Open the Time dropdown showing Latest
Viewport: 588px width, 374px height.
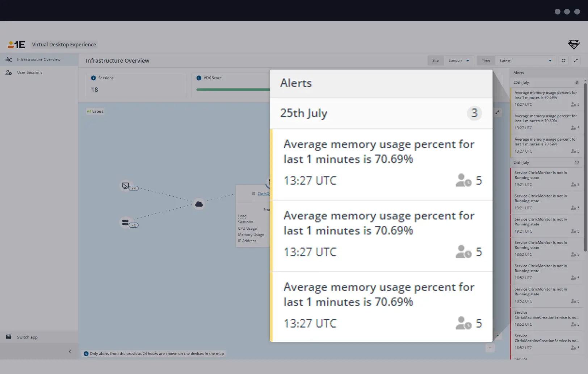(525, 61)
